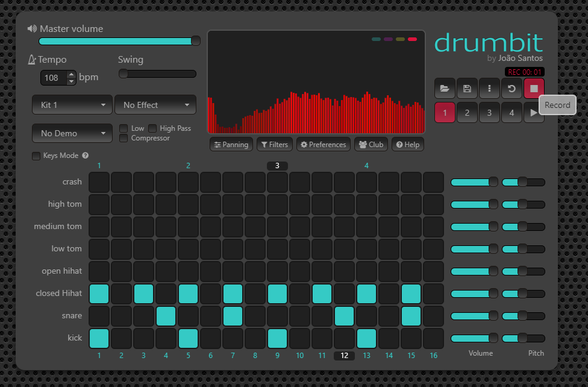Turn on Keys Mode checkbox
The image size is (588, 387).
[36, 156]
